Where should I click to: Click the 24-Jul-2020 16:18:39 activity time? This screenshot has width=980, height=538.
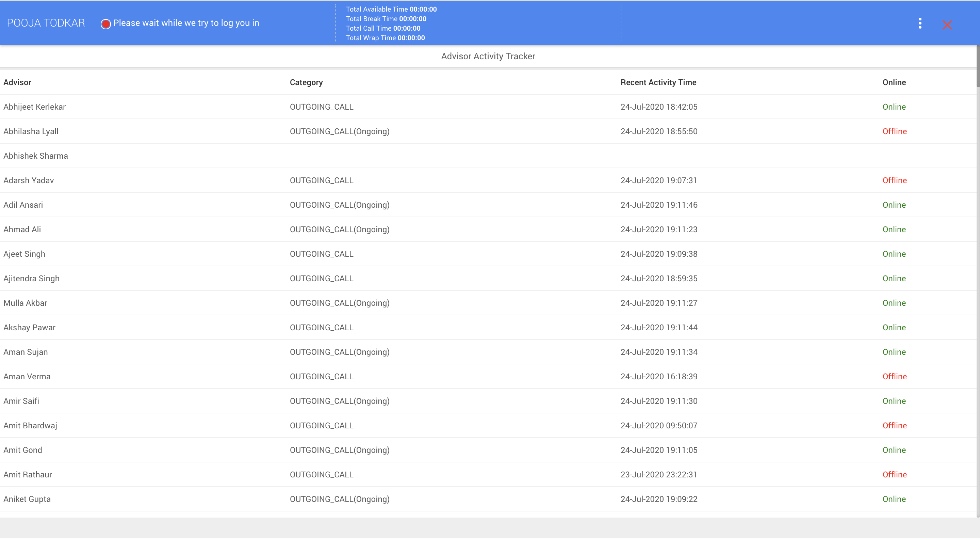(x=659, y=377)
